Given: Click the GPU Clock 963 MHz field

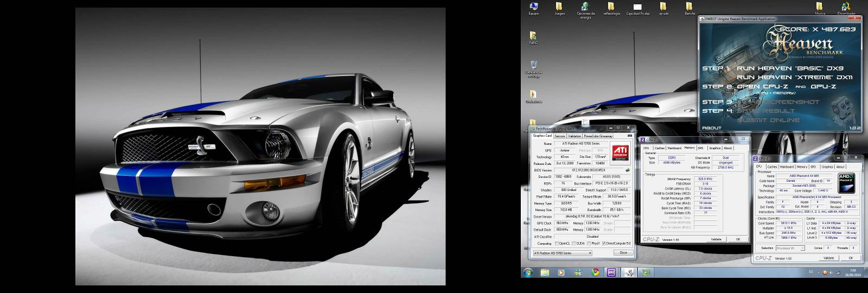Looking at the screenshot, I should tap(563, 223).
